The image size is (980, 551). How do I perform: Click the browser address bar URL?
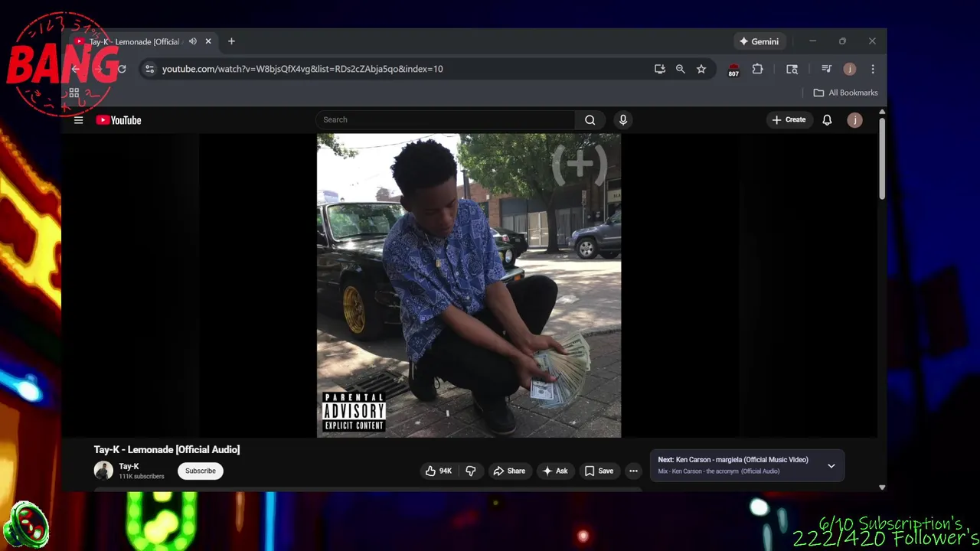coord(302,69)
